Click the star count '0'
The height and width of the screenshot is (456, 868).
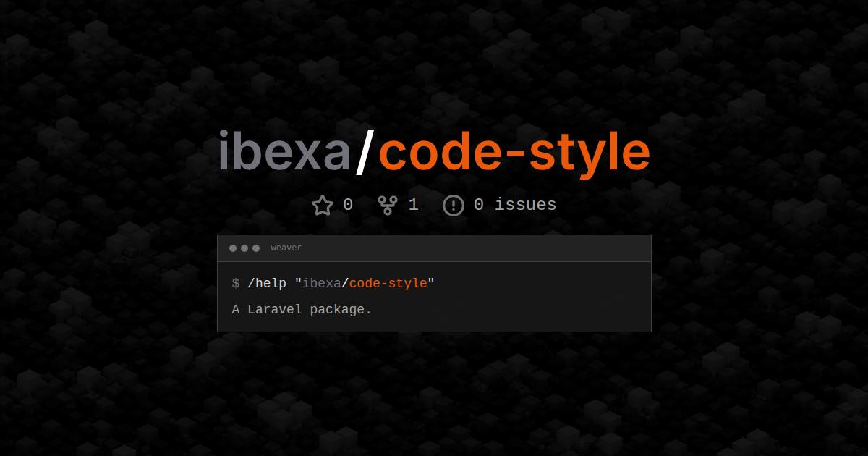[348, 205]
